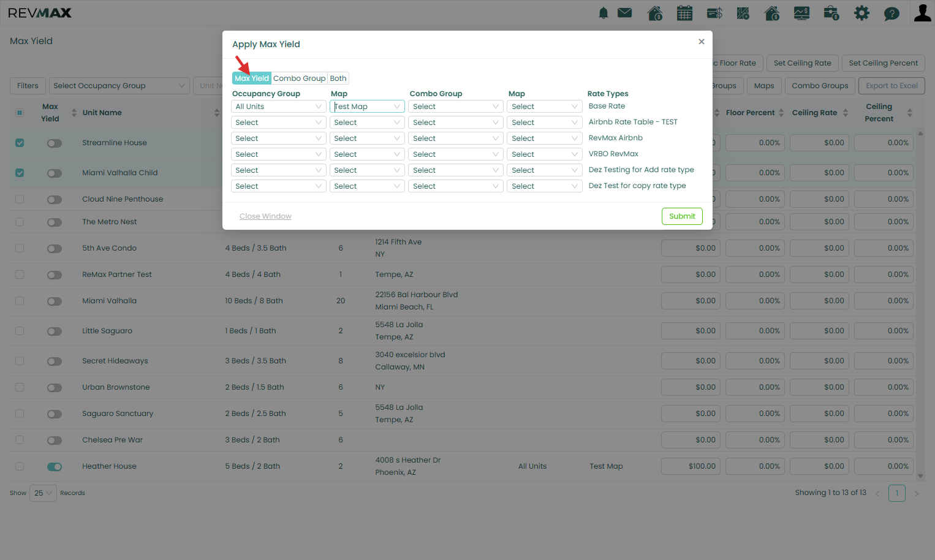The image size is (935, 560).
Task: Open the monitor chart dollar icon
Action: tap(802, 13)
